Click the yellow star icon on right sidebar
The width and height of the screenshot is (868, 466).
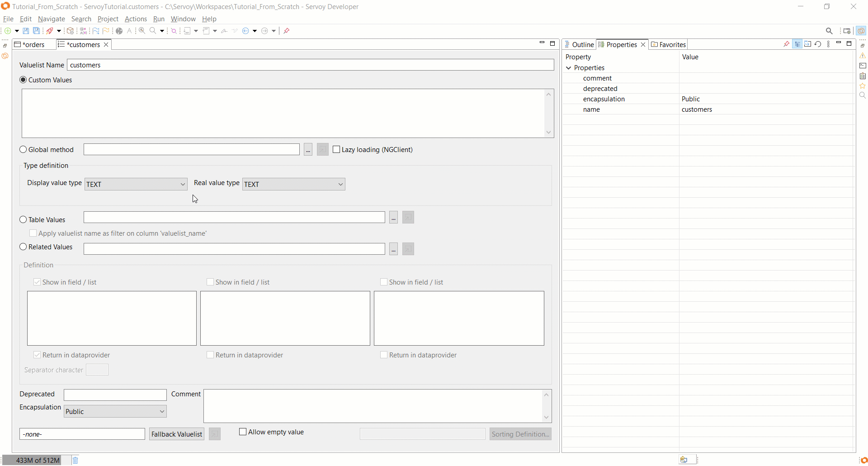[x=863, y=86]
